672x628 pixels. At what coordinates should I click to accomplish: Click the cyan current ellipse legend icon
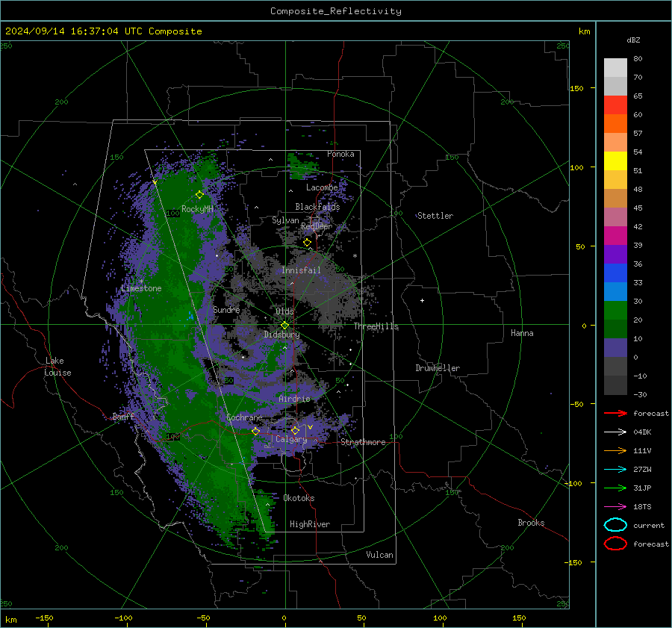615,525
